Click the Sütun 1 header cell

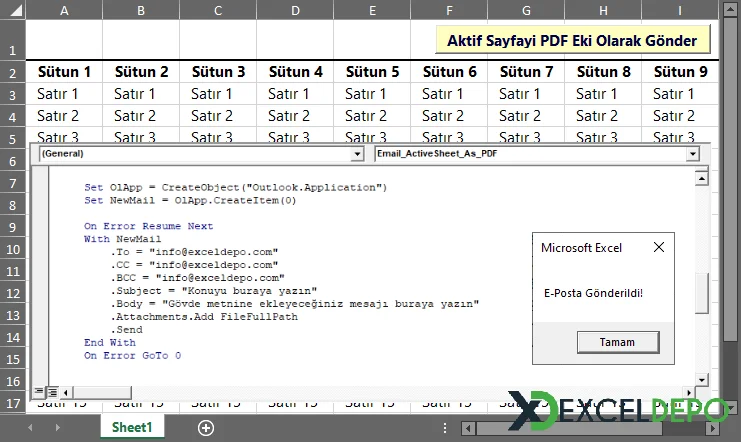(x=64, y=72)
